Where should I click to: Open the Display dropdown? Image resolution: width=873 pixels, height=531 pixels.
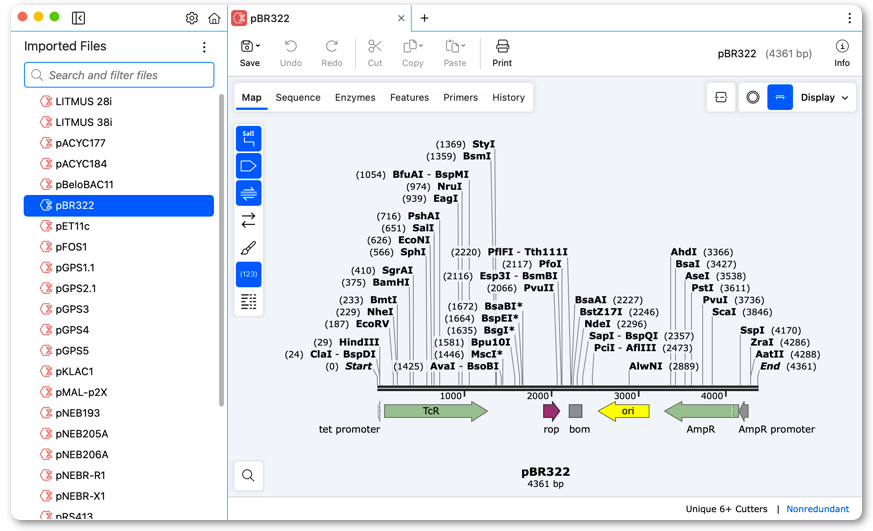point(825,97)
